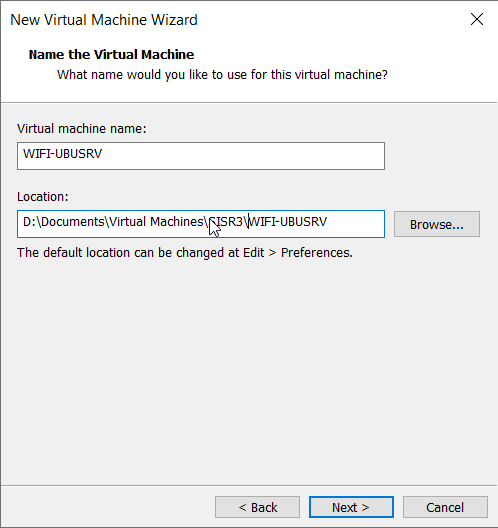The width and height of the screenshot is (498, 528).
Task: Place cursor at WIFI-UBUSRV in Location path
Action: pyautogui.click(x=287, y=222)
